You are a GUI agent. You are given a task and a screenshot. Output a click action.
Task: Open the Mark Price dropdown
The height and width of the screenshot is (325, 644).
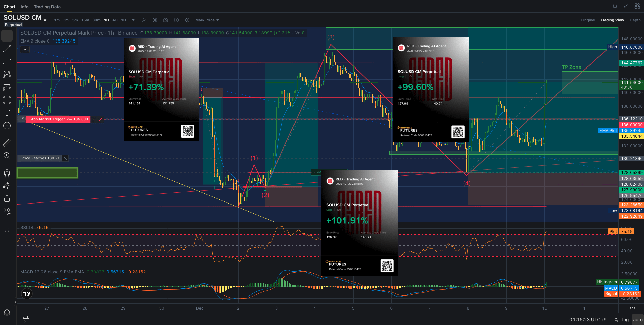pyautogui.click(x=207, y=20)
